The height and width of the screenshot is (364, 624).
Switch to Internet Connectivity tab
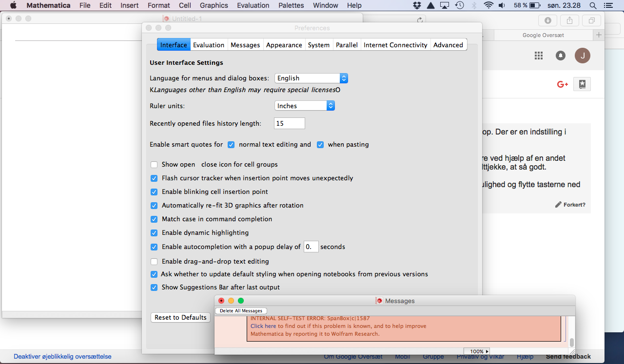(x=395, y=45)
